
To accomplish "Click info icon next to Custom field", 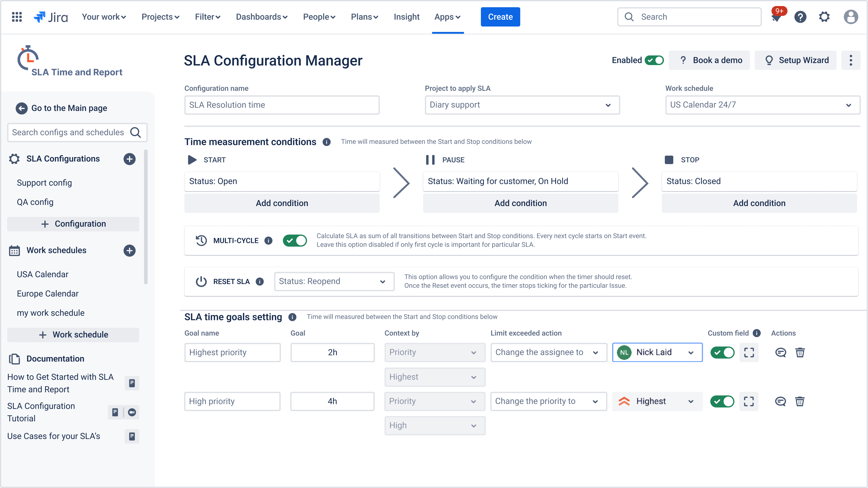I will tap(757, 333).
